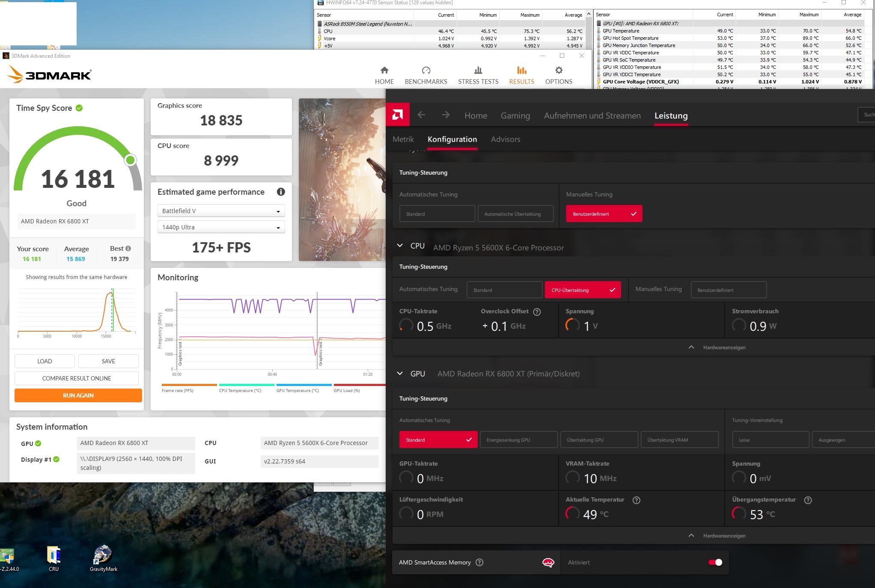875x588 pixels.
Task: Select Benutzerdefiniert under top Manuelles Tuning
Action: click(x=604, y=214)
